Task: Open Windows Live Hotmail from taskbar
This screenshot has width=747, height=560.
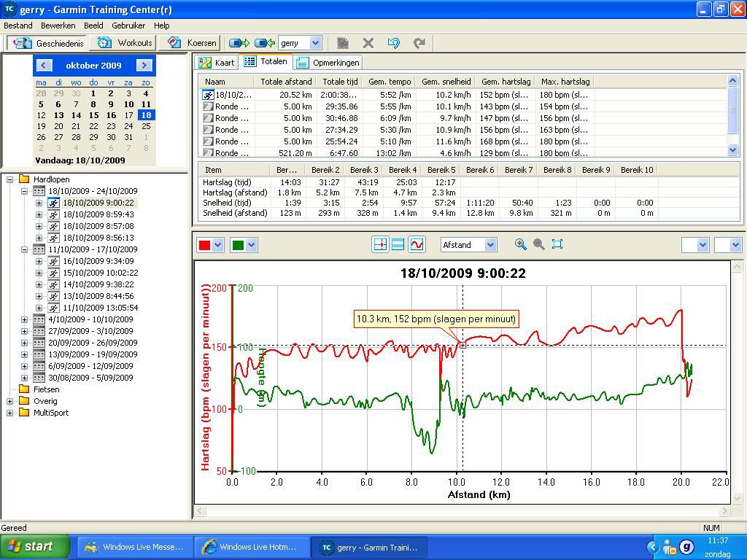Action: pos(252,547)
